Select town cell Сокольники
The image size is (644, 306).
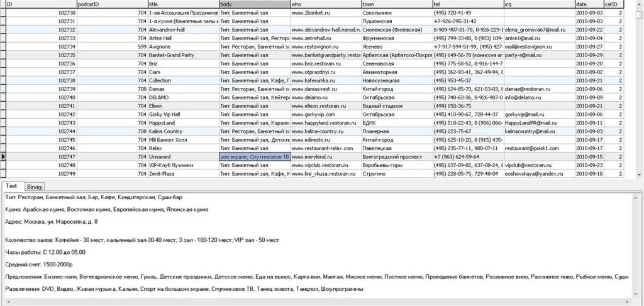pyautogui.click(x=397, y=13)
